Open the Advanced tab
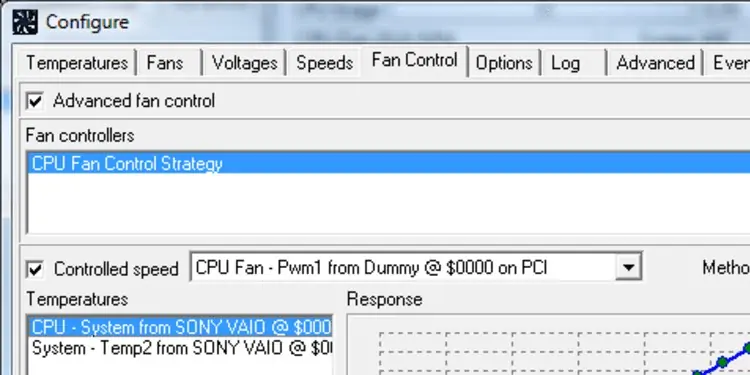 click(x=655, y=63)
